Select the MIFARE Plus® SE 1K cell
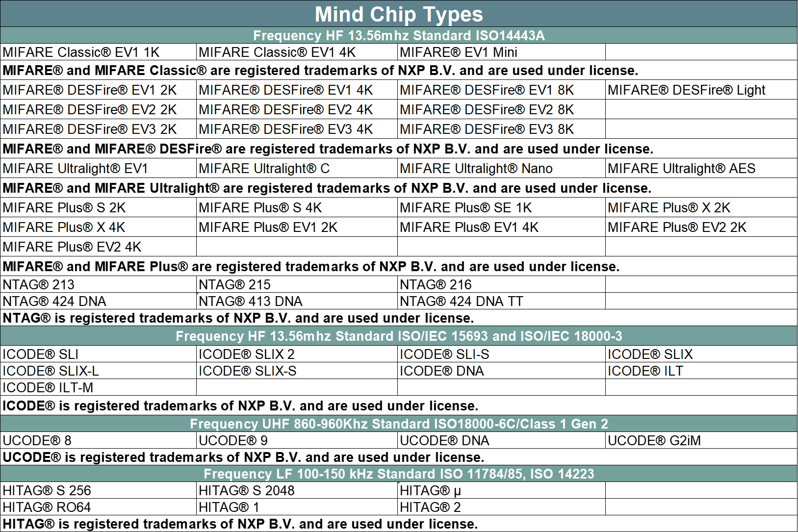This screenshot has width=798, height=532. click(501, 207)
